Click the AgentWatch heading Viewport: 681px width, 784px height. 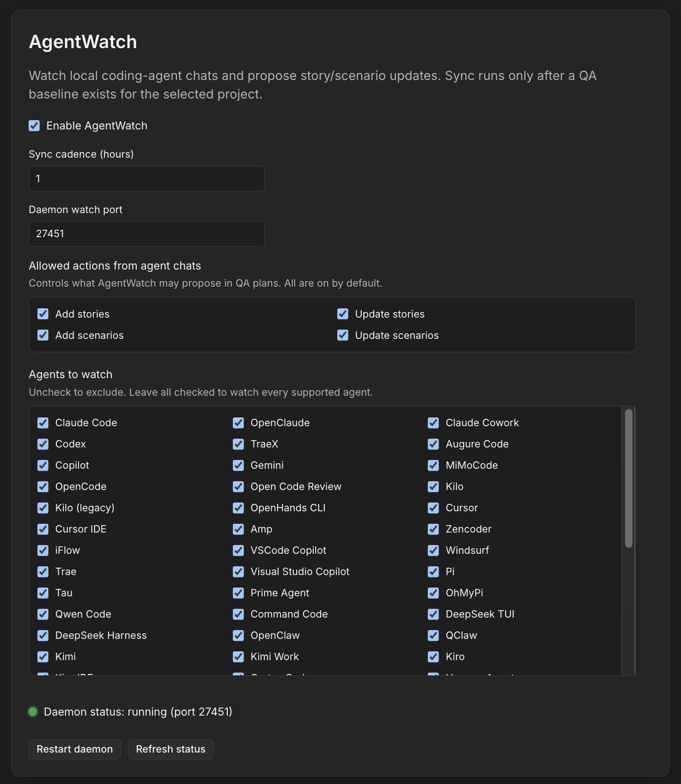coord(83,42)
